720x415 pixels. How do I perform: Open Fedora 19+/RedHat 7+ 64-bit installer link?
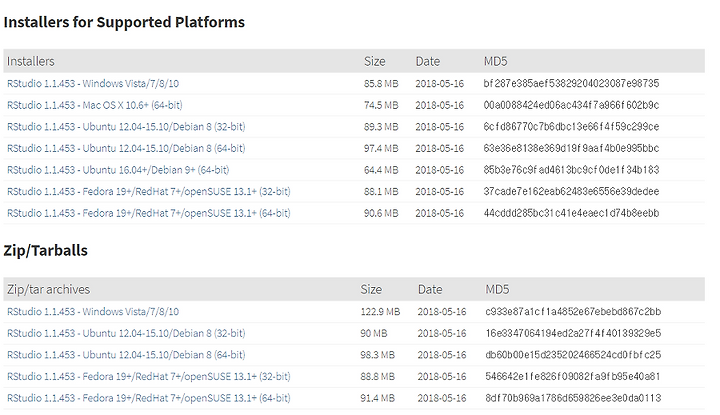click(x=148, y=213)
